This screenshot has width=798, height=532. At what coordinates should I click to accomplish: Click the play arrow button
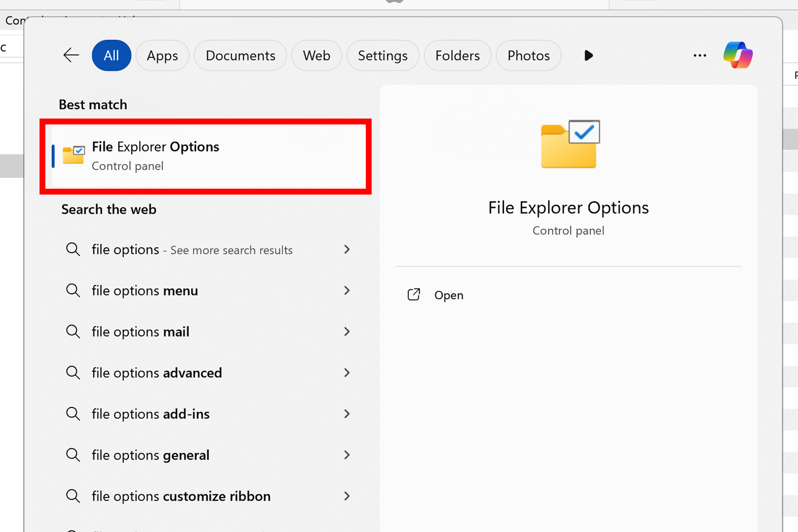click(x=588, y=55)
